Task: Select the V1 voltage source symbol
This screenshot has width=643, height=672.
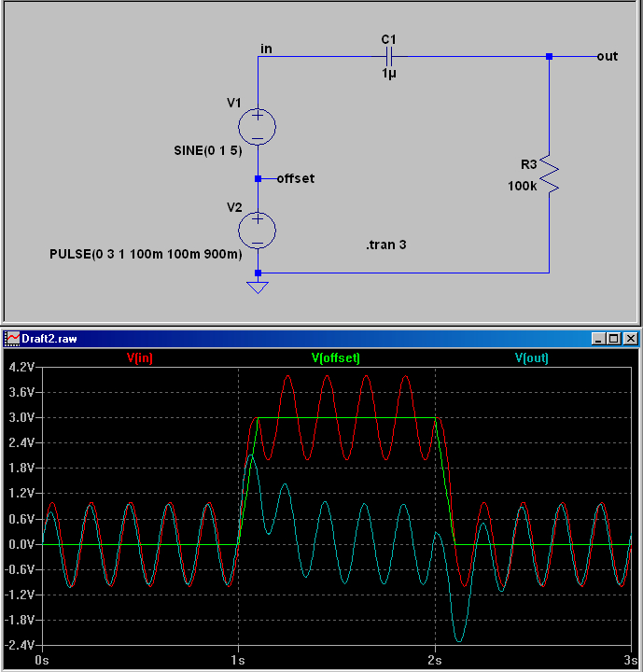Action: [x=258, y=126]
